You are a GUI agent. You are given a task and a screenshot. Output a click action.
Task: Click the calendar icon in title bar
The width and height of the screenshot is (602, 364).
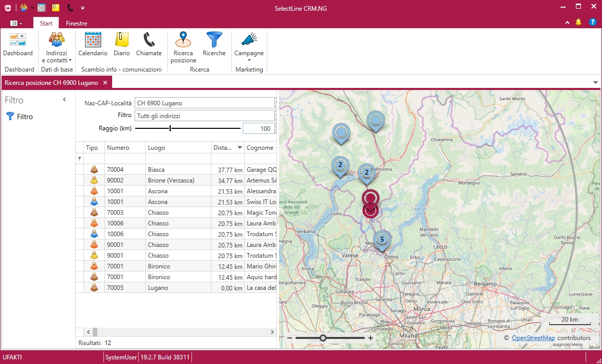41,7
